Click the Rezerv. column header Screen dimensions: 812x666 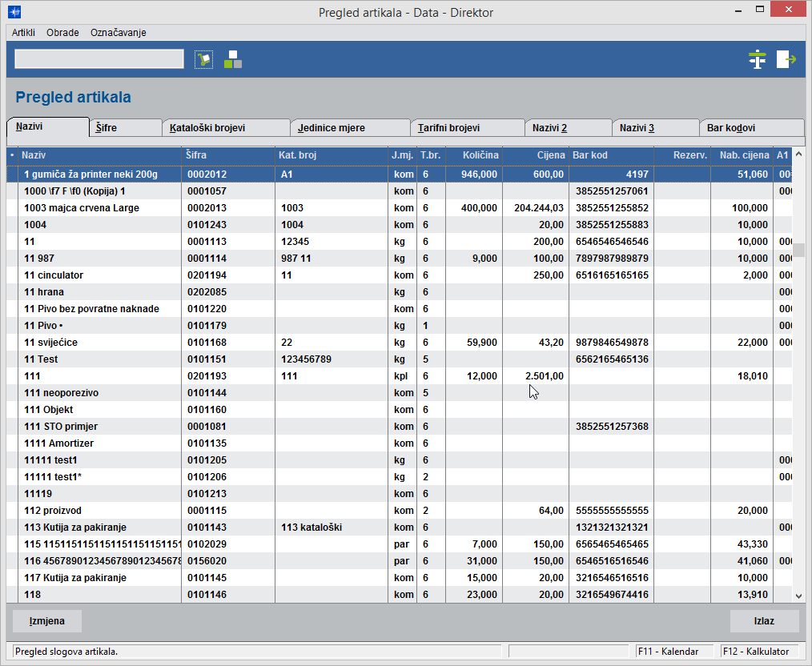(682, 155)
